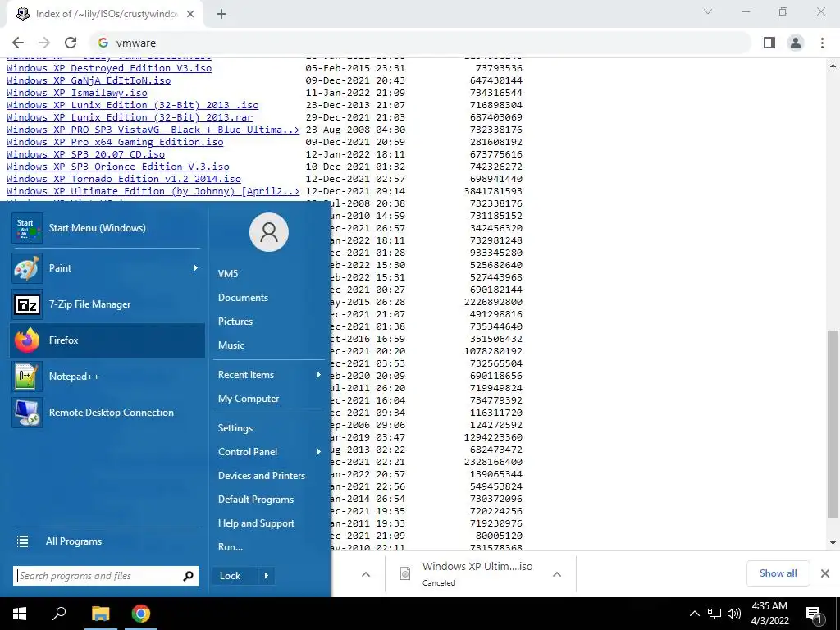This screenshot has height=630, width=840.
Task: Click the Chrome icon on the taskbar
Action: 141,614
